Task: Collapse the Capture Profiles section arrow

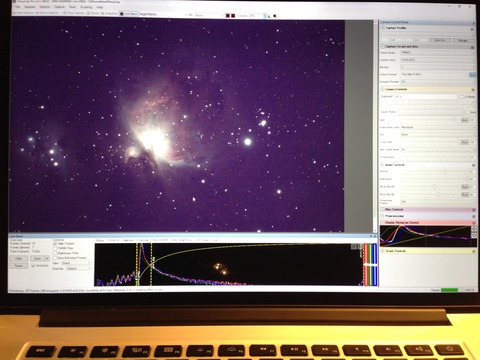Action: pos(383,28)
